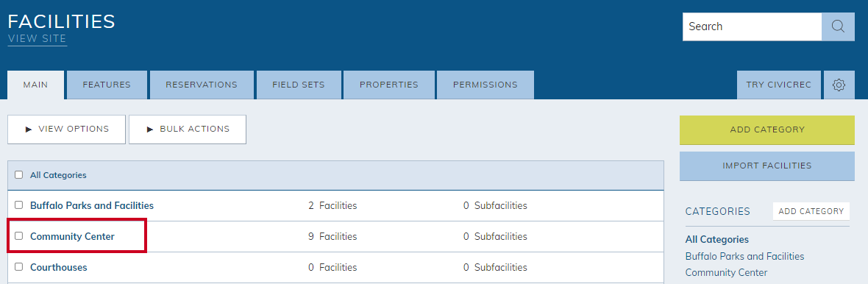Expand the View Options dropdown
The height and width of the screenshot is (284, 868).
(x=66, y=129)
